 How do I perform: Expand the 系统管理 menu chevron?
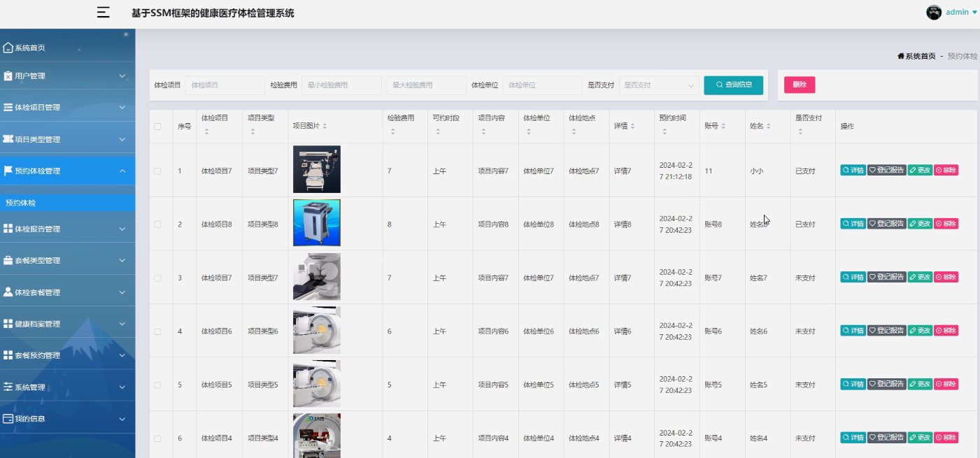122,387
